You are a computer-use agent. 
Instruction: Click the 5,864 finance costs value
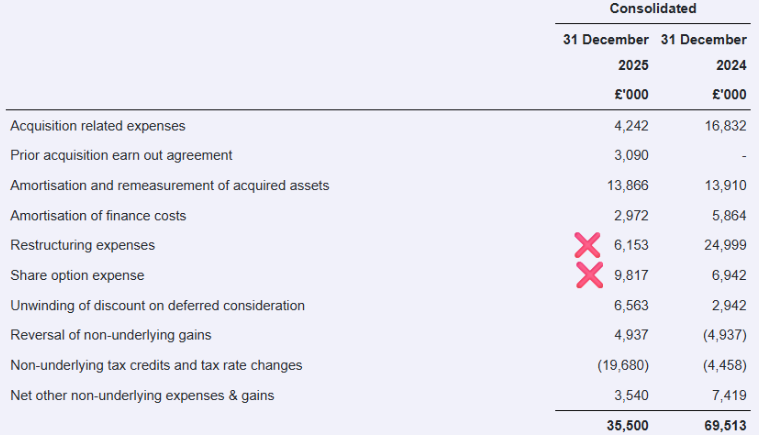coord(729,216)
